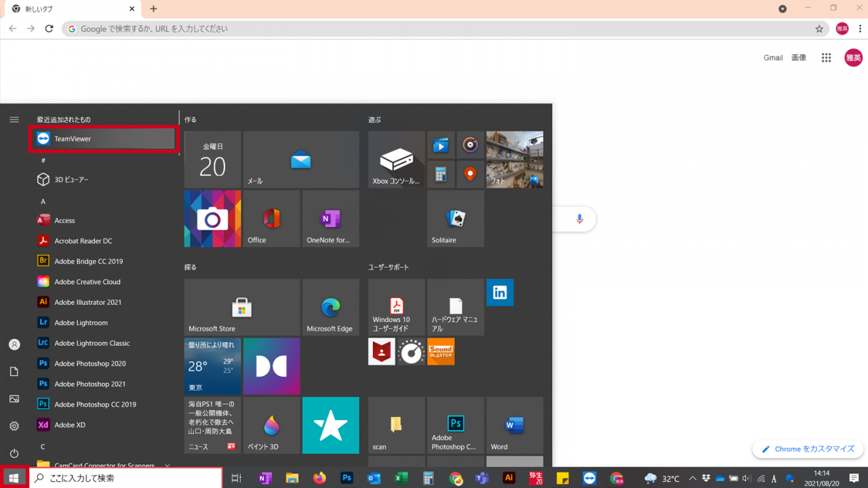Start Adobe Lightroom Classic

pyautogui.click(x=104, y=343)
